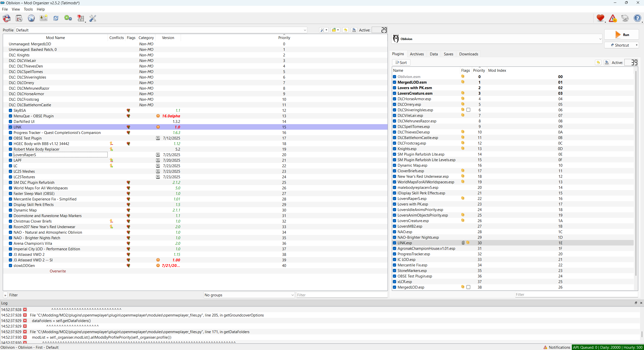Uncheck the slowLODGen mod checkbox
The height and width of the screenshot is (350, 644).
point(10,266)
